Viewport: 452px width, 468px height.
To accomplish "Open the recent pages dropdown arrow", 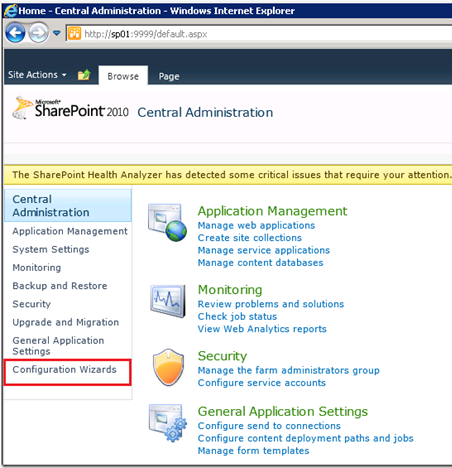I will pos(57,33).
